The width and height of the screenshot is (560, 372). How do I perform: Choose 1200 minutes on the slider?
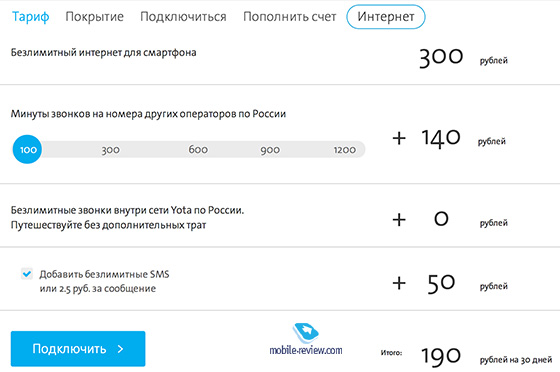coord(345,150)
